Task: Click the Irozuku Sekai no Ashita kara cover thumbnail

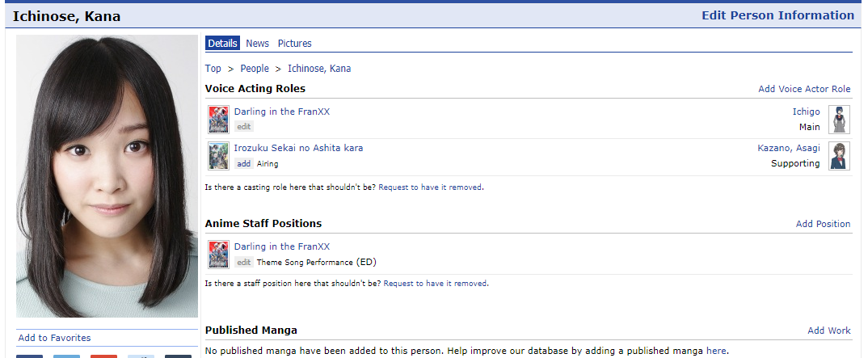Action: coord(217,156)
